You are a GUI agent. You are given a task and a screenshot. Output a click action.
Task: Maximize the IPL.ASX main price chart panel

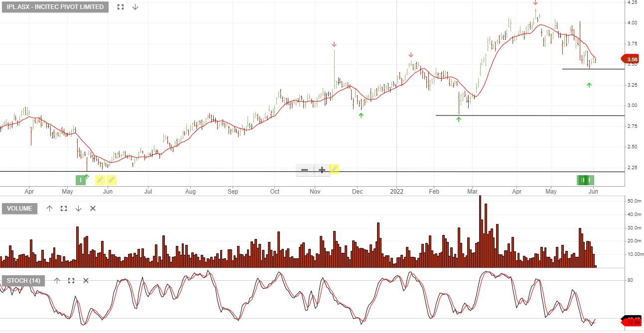(x=120, y=7)
